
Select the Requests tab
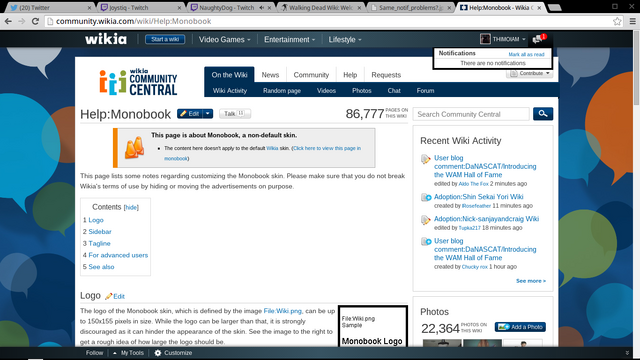[386, 75]
